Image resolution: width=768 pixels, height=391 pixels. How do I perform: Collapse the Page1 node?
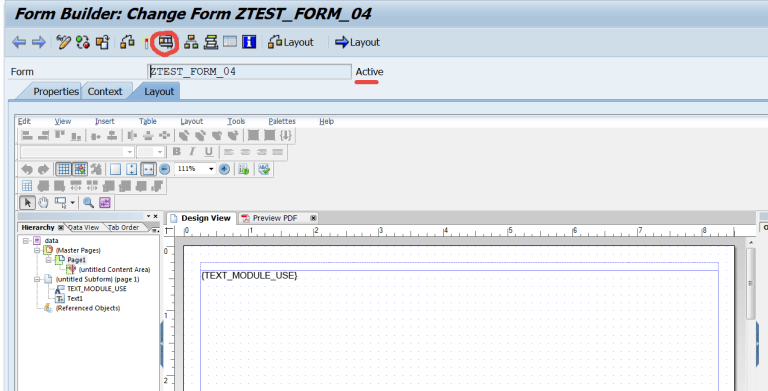pyautogui.click(x=49, y=260)
